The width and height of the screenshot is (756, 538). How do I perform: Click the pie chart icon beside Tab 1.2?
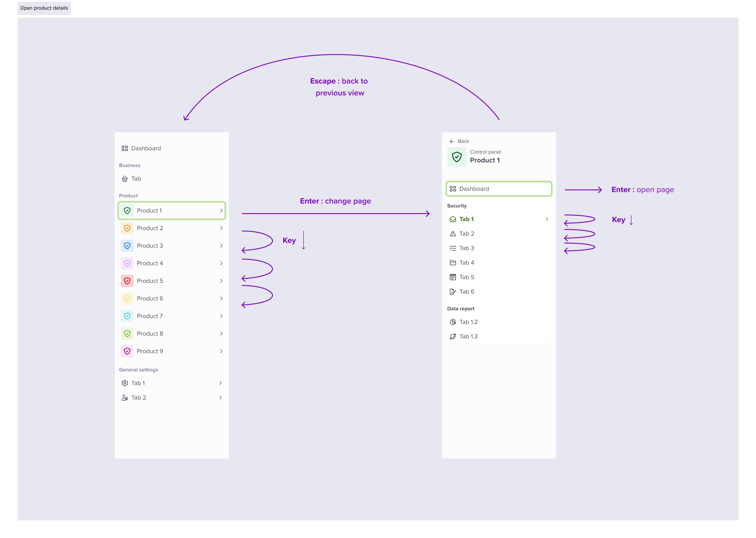453,322
